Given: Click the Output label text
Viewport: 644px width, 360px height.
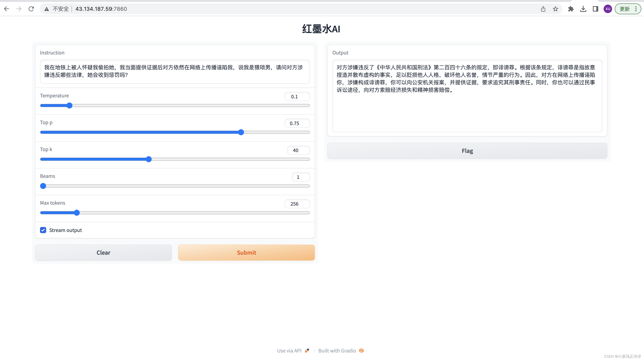Looking at the screenshot, I should click(340, 53).
